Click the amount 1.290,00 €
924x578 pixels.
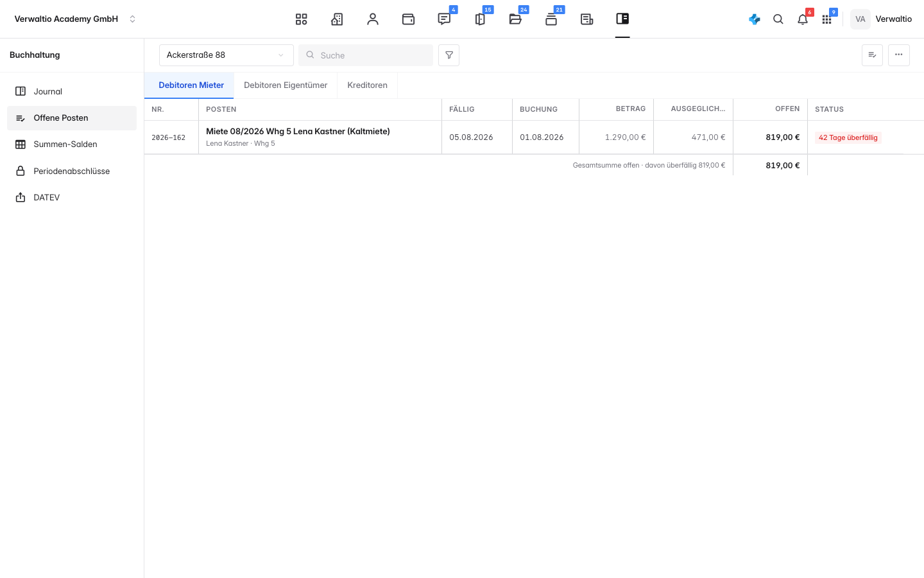625,137
